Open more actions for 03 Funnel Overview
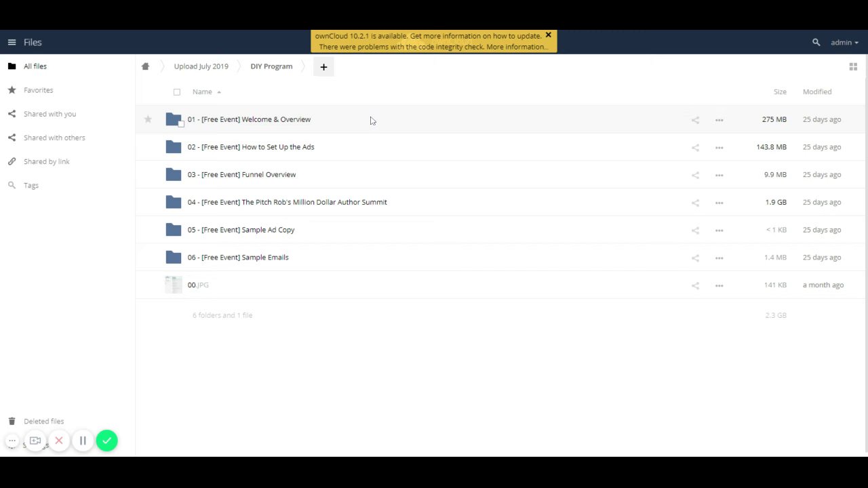The height and width of the screenshot is (488, 868). coord(719,175)
